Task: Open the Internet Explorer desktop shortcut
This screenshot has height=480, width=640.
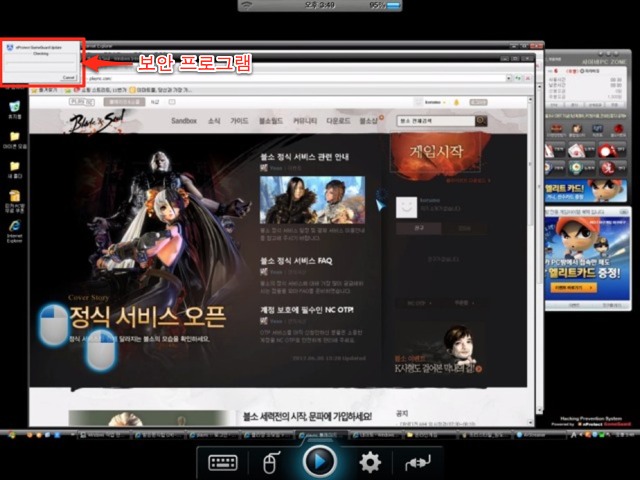Action: click(14, 231)
